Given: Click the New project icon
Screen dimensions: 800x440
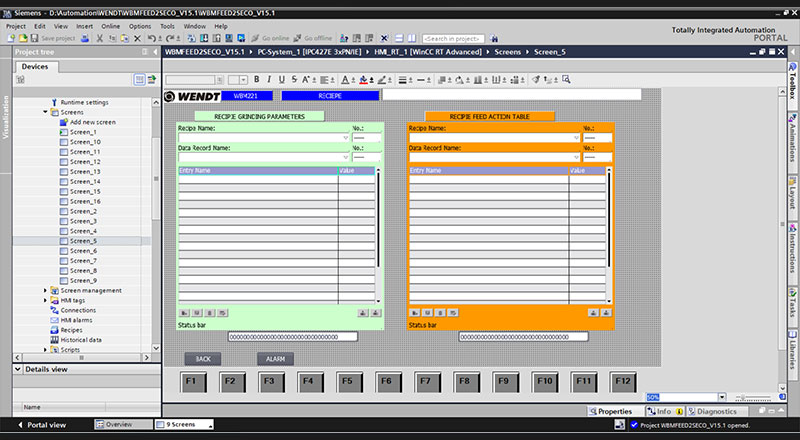Looking at the screenshot, I should pos(11,38).
